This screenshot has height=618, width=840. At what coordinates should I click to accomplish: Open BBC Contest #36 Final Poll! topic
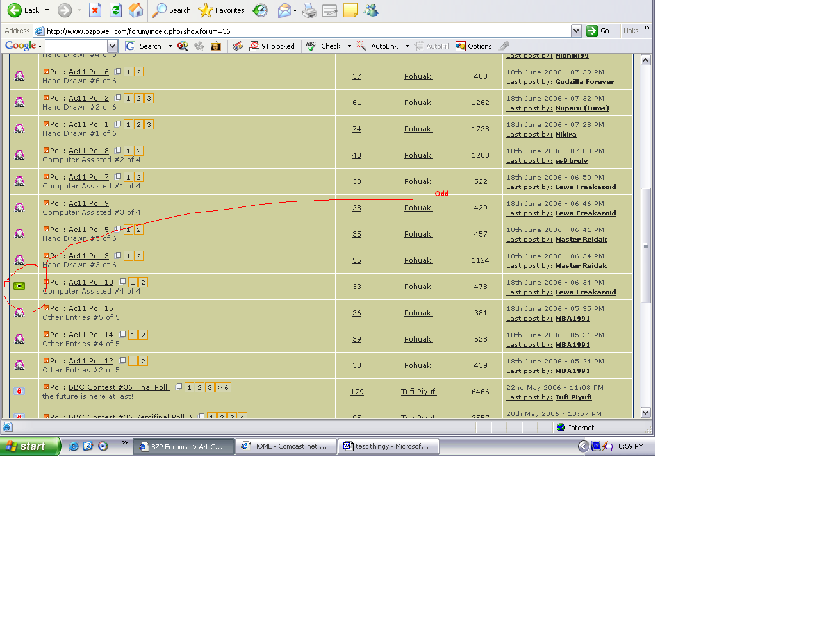[x=119, y=387]
